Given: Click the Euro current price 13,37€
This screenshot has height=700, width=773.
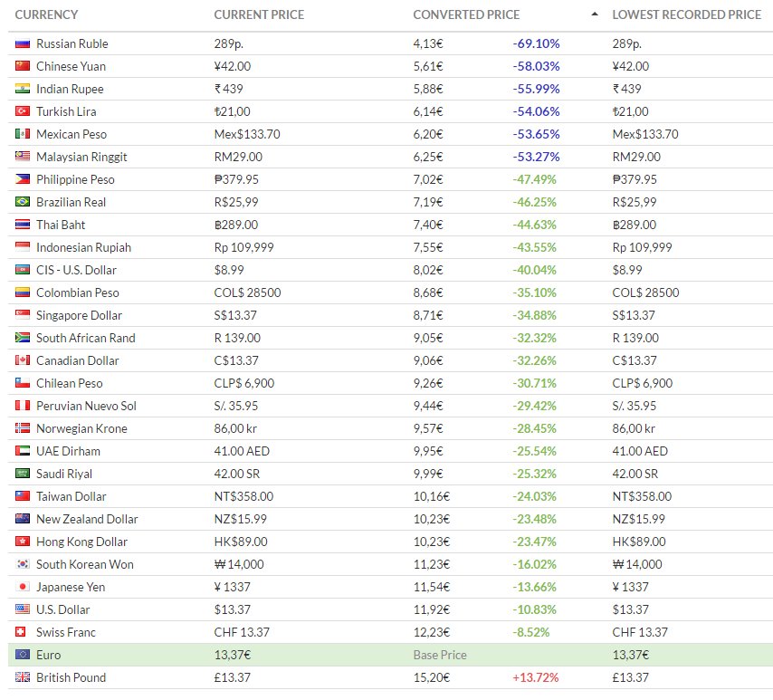Looking at the screenshot, I should pos(233,655).
